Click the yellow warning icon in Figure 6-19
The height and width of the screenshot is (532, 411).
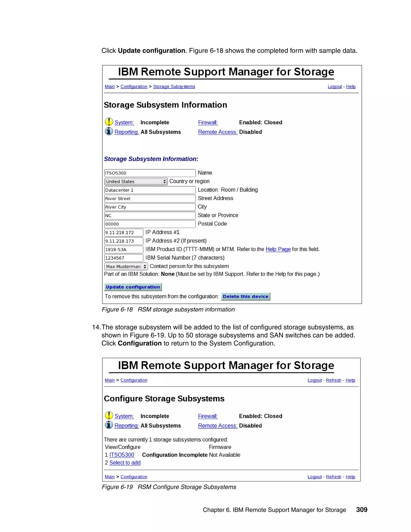[109, 415]
